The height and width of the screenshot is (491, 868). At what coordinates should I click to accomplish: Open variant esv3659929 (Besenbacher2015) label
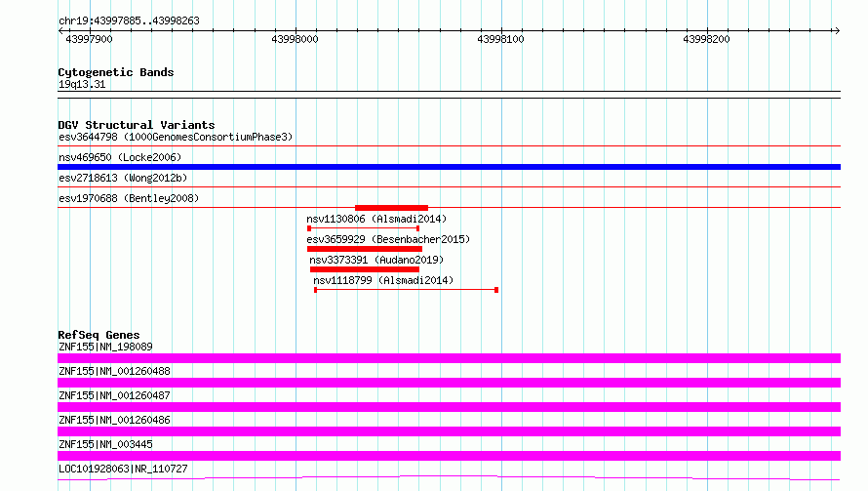tap(388, 239)
